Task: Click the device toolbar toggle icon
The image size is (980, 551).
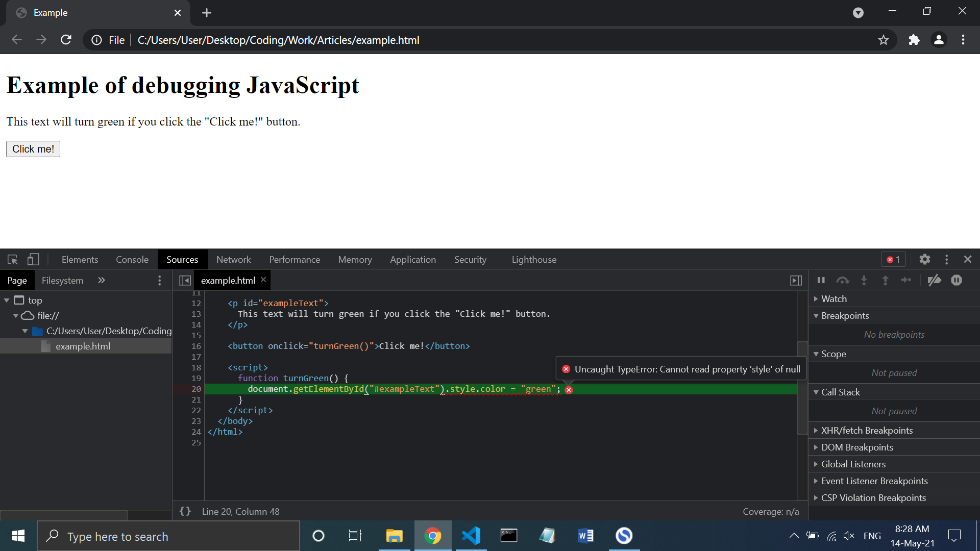Action: [32, 259]
